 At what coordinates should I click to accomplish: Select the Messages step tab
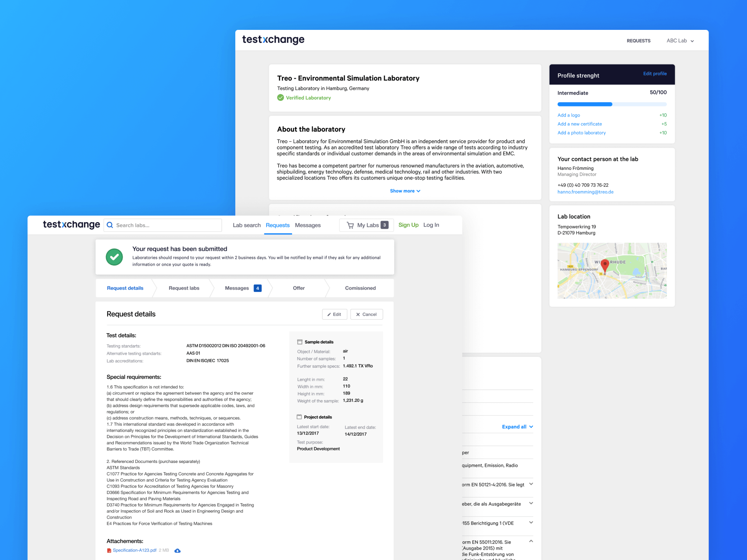242,288
